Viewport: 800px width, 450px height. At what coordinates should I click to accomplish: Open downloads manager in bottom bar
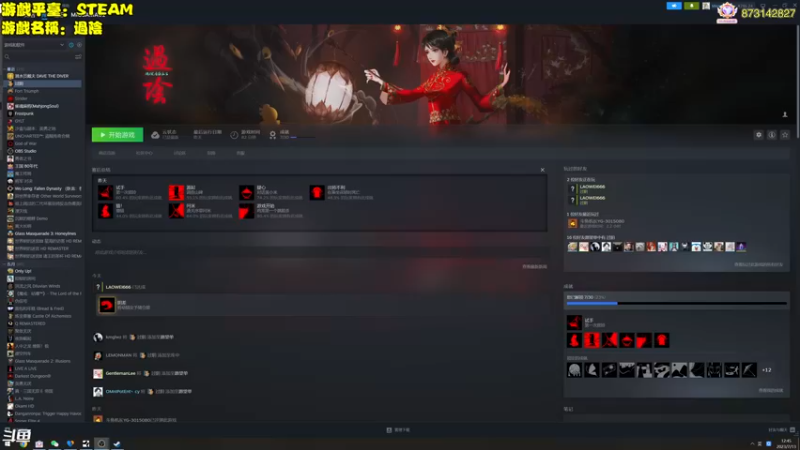pos(398,430)
